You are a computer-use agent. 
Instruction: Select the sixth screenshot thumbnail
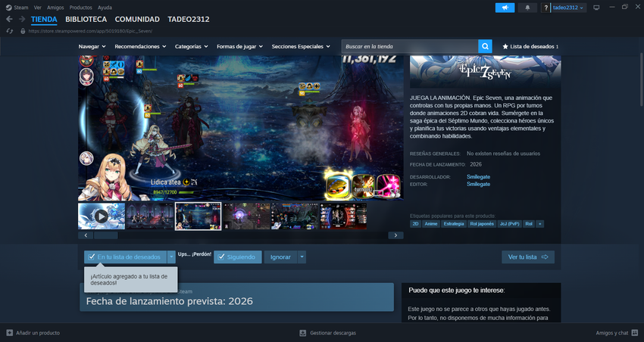pyautogui.click(x=343, y=216)
